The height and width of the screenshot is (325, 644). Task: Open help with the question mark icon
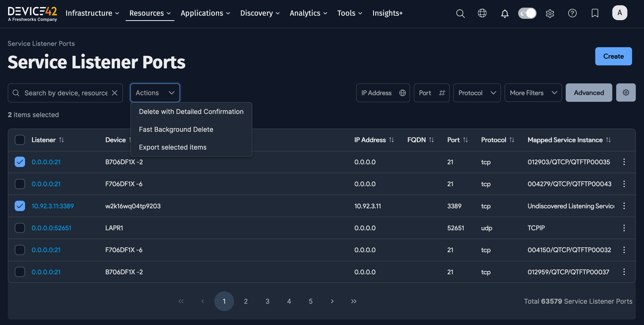click(573, 13)
